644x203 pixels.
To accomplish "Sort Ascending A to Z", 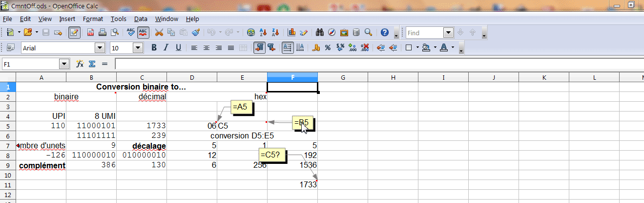I will coord(263,33).
